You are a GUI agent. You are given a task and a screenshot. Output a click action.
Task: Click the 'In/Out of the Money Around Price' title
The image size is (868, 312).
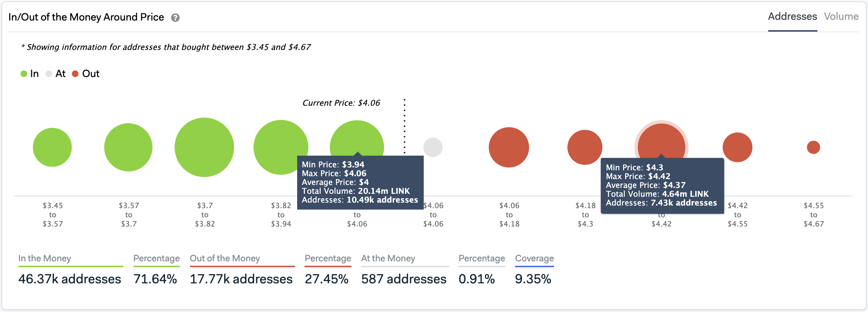(x=86, y=17)
